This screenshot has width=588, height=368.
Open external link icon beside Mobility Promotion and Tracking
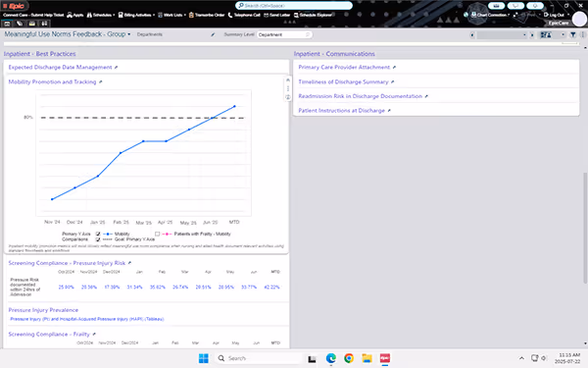[100, 81]
